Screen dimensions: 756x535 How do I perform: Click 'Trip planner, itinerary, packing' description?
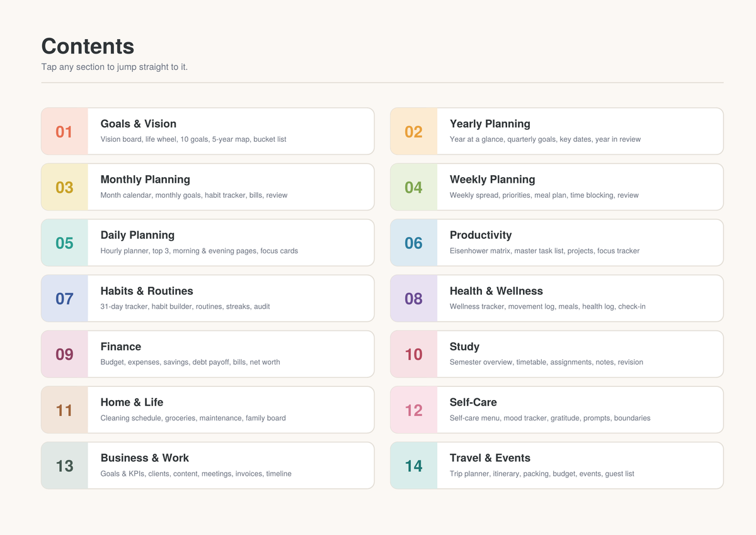(x=542, y=474)
